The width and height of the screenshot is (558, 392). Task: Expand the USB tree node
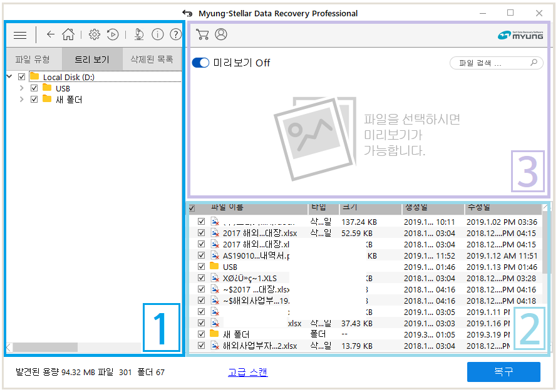pos(22,88)
